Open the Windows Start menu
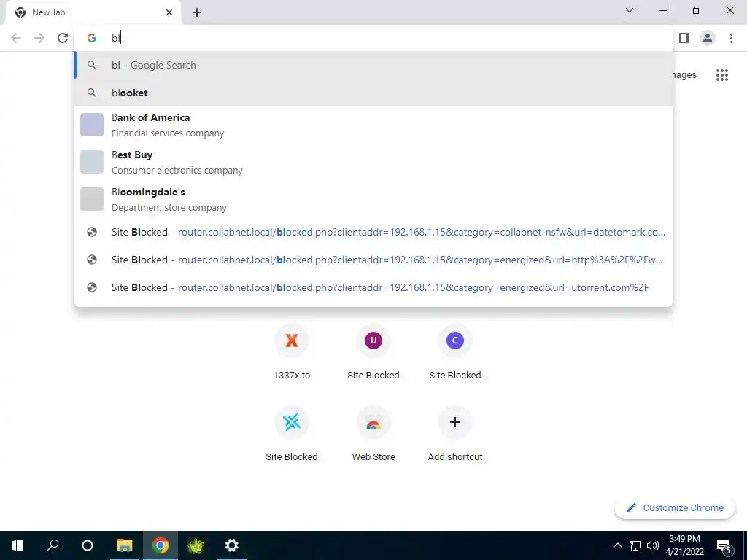Screen dimensions: 747x560 click(18, 545)
